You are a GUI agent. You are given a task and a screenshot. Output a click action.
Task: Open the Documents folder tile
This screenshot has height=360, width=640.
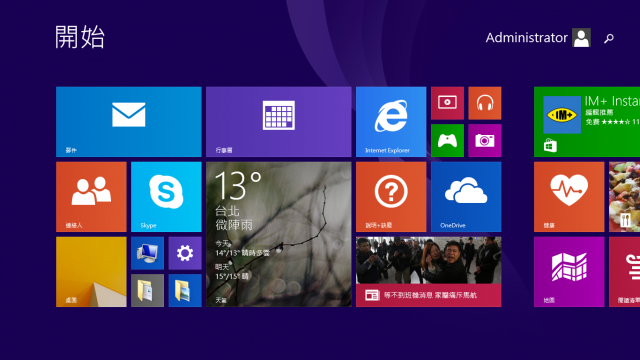click(147, 291)
